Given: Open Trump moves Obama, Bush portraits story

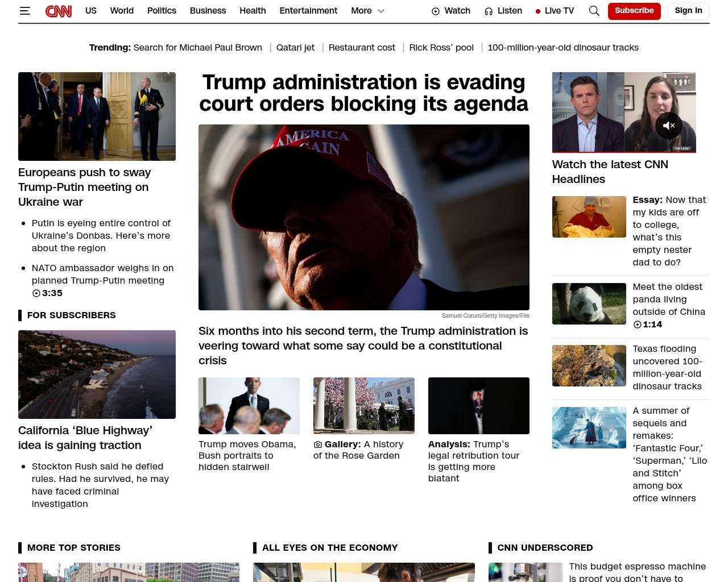Looking at the screenshot, I should [x=247, y=455].
